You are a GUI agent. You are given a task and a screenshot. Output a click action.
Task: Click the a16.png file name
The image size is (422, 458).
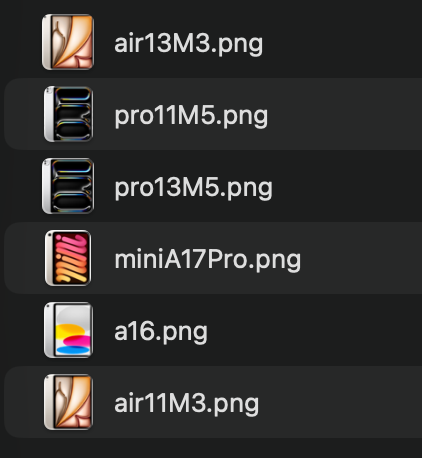click(161, 332)
